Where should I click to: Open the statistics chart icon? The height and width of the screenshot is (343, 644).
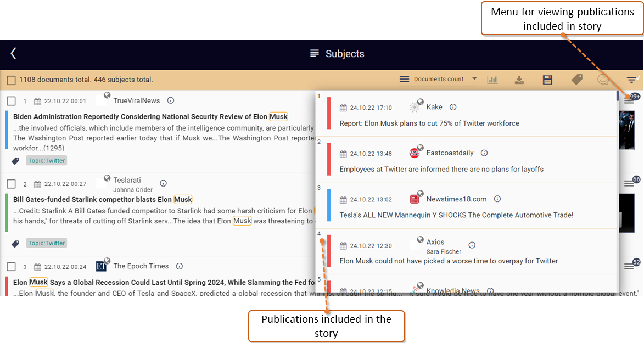[492, 80]
